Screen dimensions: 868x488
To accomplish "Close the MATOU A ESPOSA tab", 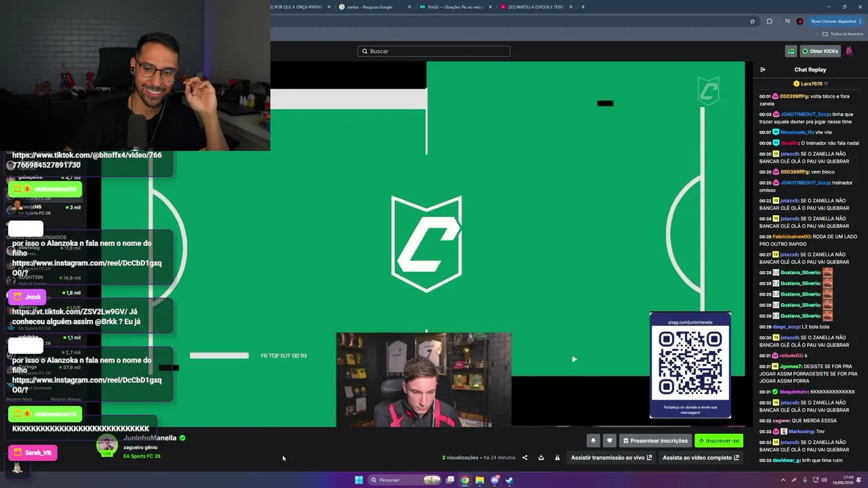I will (571, 7).
